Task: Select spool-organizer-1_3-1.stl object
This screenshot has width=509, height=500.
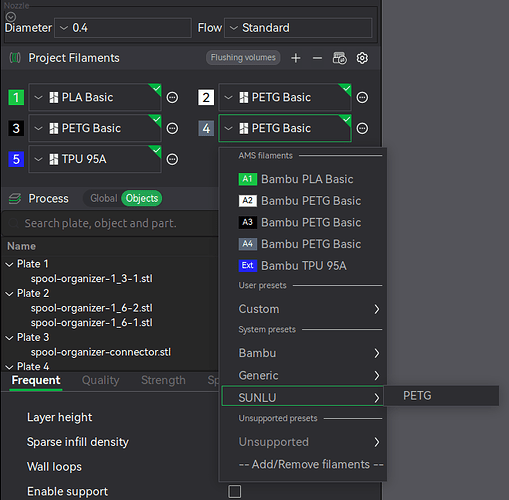Action: [92, 279]
